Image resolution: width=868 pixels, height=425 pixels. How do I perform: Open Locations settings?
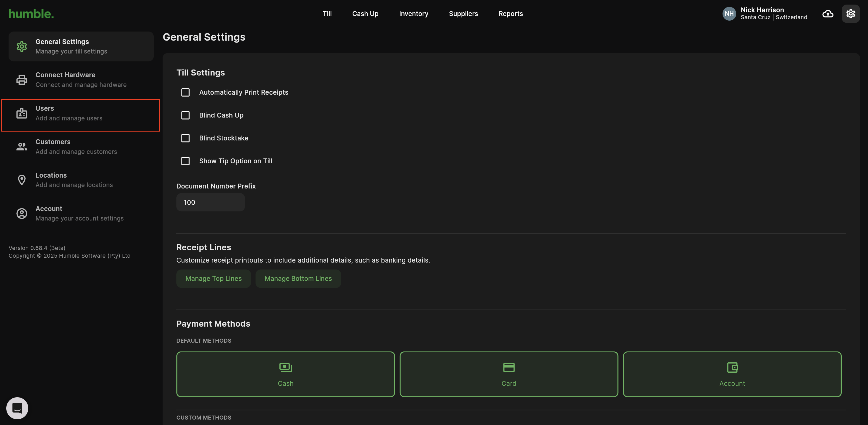point(81,180)
